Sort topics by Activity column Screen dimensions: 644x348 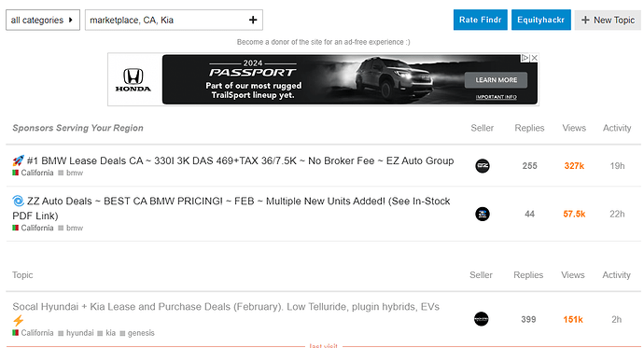tap(616, 275)
